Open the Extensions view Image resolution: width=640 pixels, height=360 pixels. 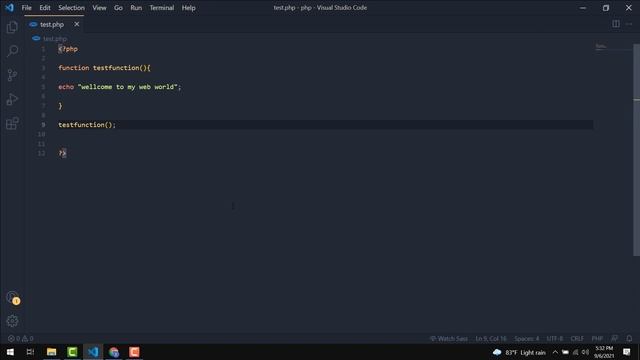click(x=12, y=123)
